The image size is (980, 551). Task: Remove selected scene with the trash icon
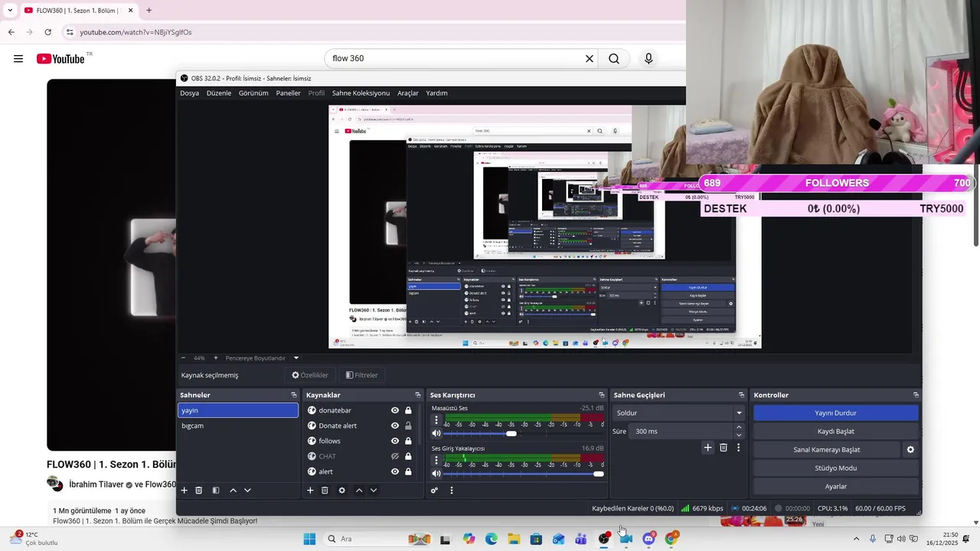point(198,491)
